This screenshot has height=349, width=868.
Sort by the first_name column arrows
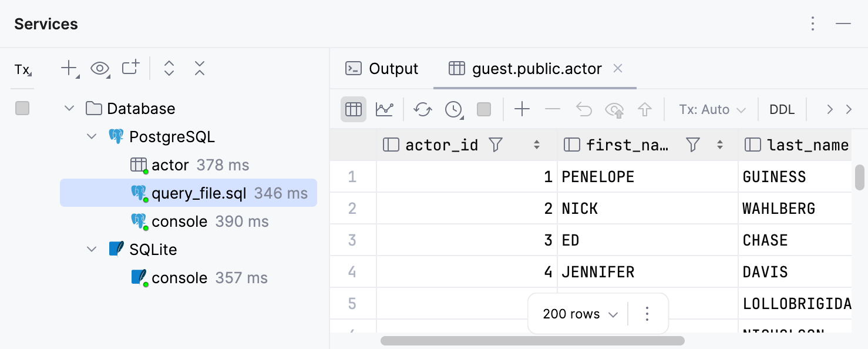click(x=720, y=145)
